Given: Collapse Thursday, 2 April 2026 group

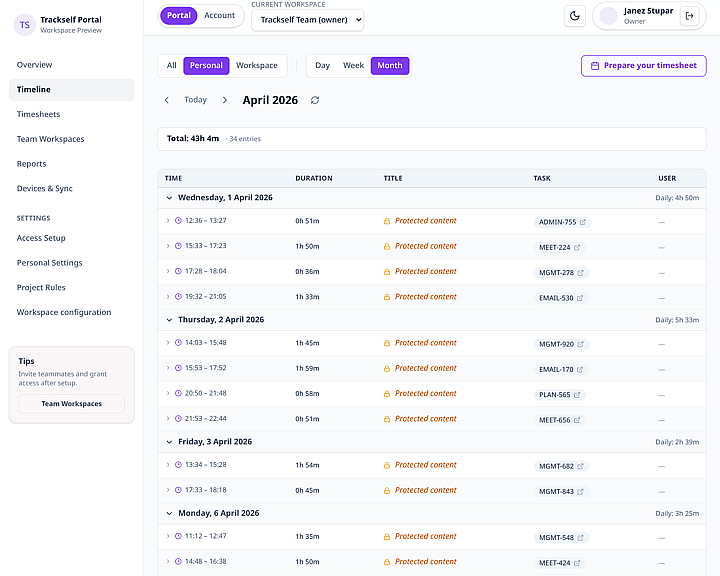Looking at the screenshot, I should (169, 320).
